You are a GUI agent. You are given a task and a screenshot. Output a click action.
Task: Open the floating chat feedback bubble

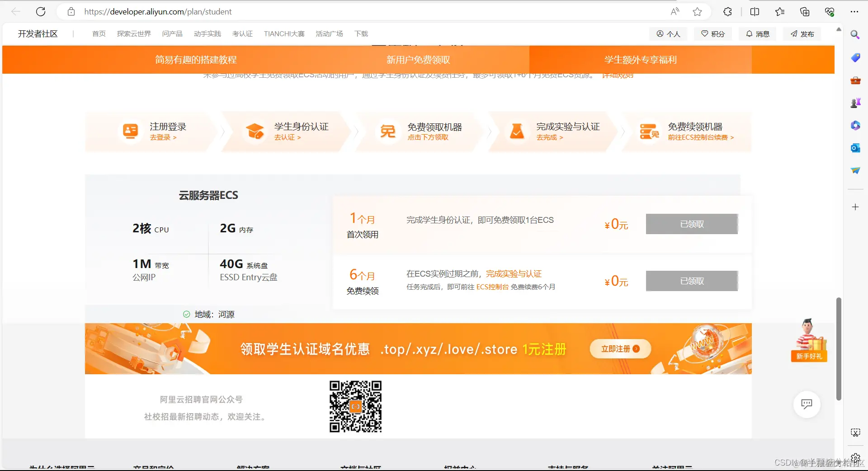(x=807, y=404)
